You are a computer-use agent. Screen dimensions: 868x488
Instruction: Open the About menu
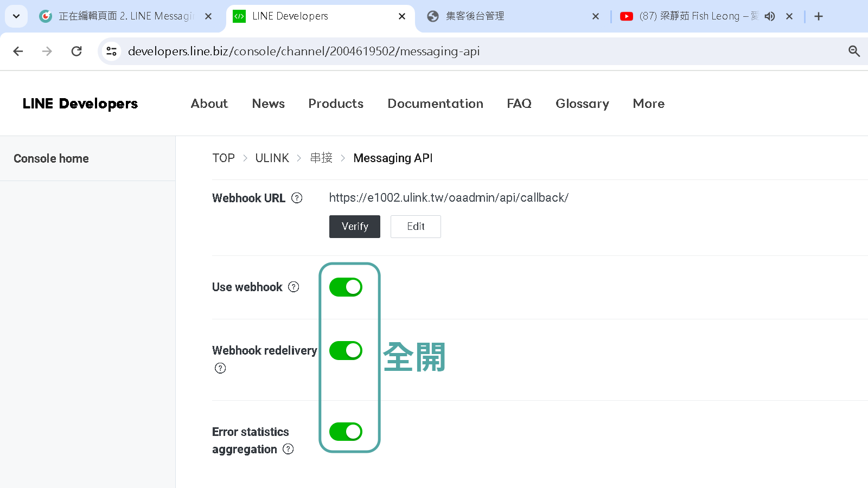click(x=209, y=104)
